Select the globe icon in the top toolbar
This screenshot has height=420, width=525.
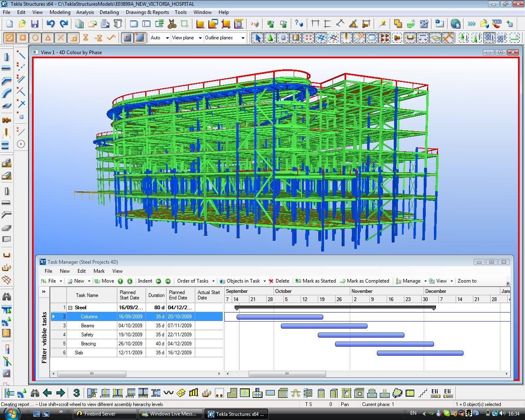click(455, 24)
